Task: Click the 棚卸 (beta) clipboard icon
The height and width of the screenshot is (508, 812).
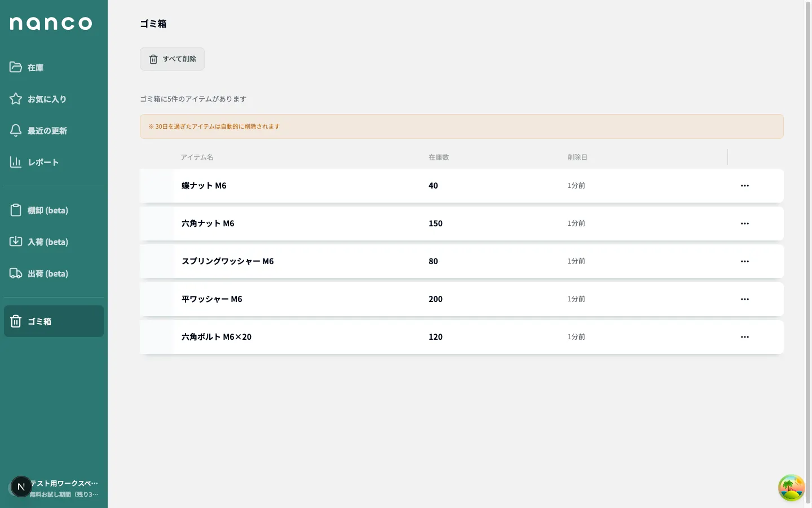Action: point(16,210)
